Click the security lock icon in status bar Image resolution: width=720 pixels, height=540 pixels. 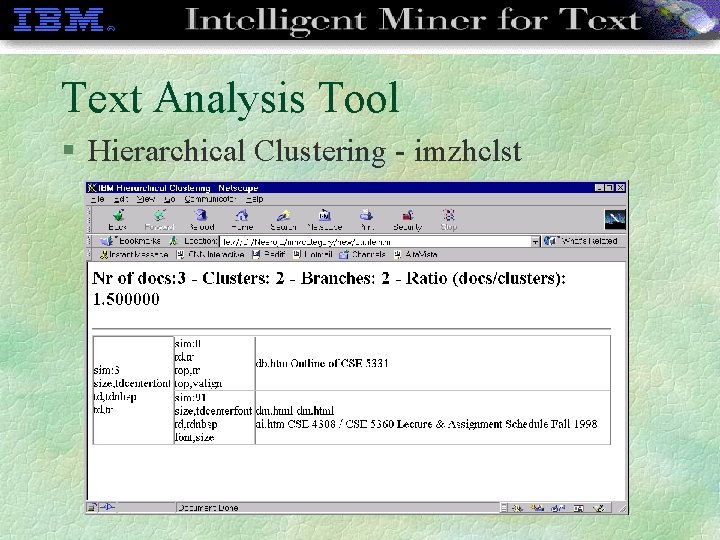(x=92, y=507)
